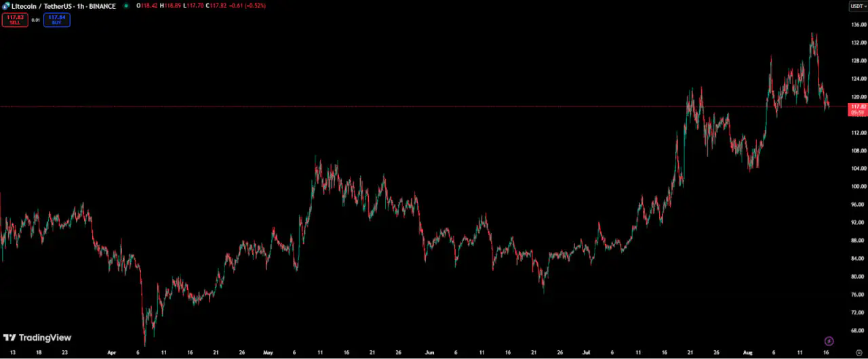The height and width of the screenshot is (359, 868).
Task: Click the 80.00 price axis label
Action: pyautogui.click(x=859, y=276)
